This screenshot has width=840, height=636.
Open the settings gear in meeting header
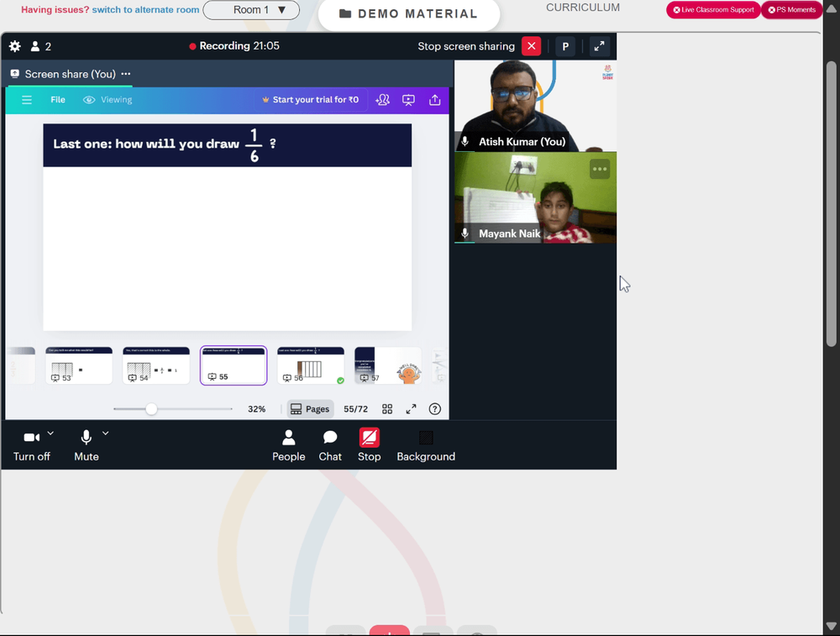tap(15, 46)
